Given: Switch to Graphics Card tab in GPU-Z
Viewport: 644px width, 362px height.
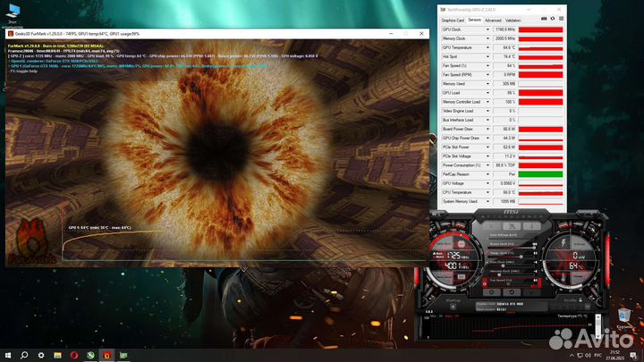Looking at the screenshot, I should pyautogui.click(x=453, y=20).
